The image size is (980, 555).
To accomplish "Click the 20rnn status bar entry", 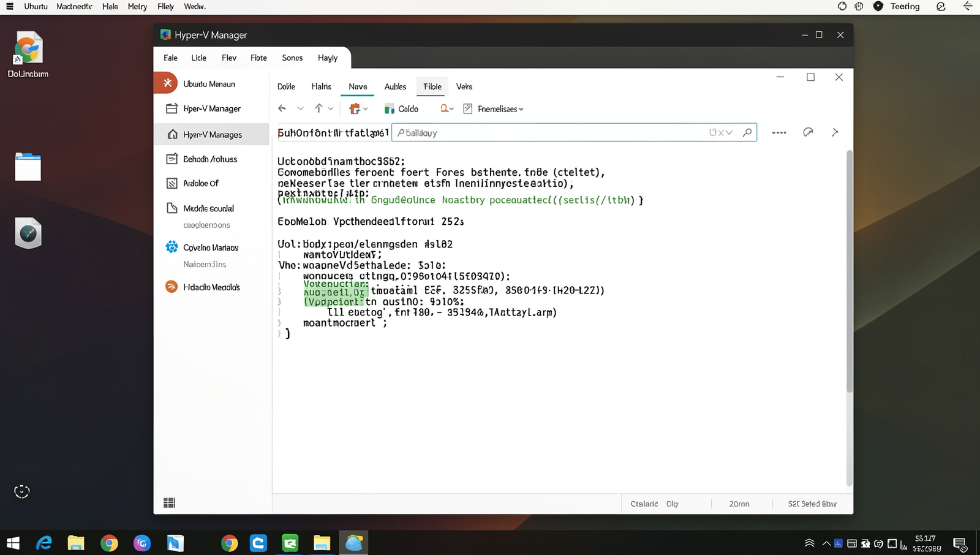I will [x=739, y=504].
